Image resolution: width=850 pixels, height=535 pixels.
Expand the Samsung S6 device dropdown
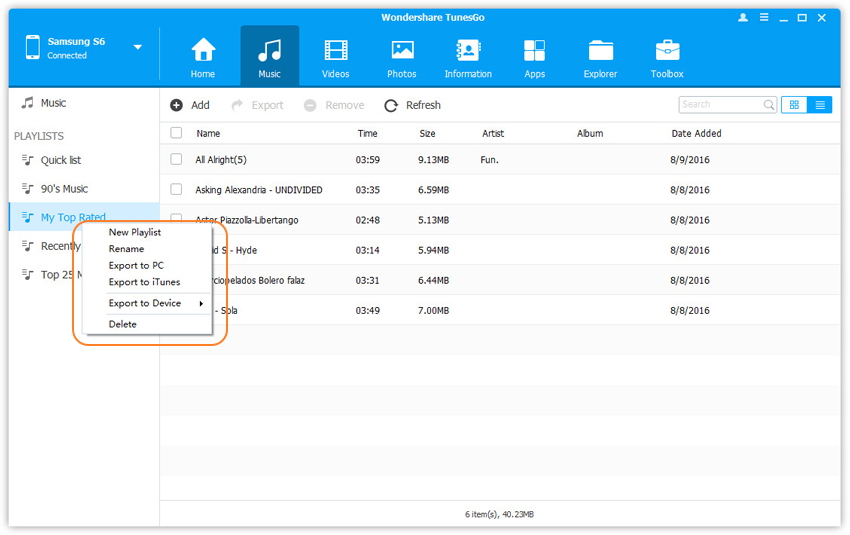pyautogui.click(x=138, y=47)
